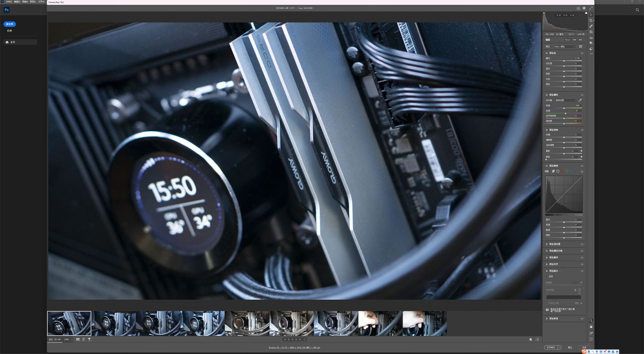Click the 完成 done button
Image resolution: width=644 pixels, height=354 pixels.
click(x=584, y=347)
